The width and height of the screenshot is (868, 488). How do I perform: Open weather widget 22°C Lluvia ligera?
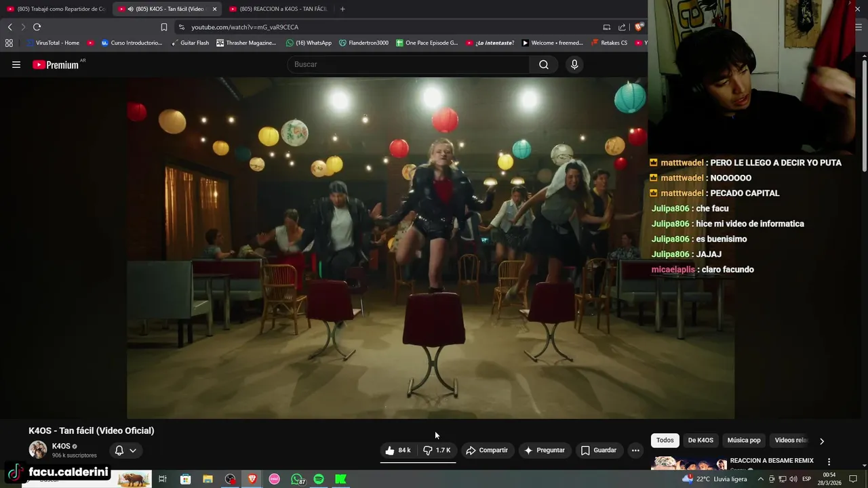point(715,479)
